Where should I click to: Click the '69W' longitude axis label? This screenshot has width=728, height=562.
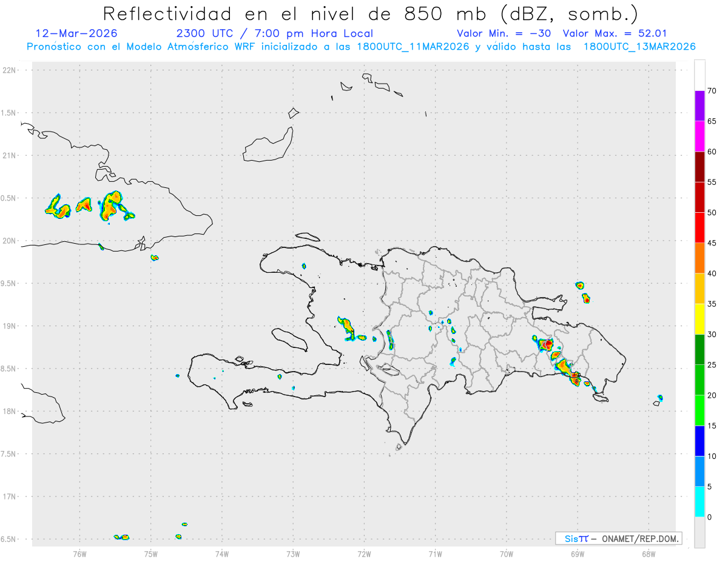click(578, 554)
